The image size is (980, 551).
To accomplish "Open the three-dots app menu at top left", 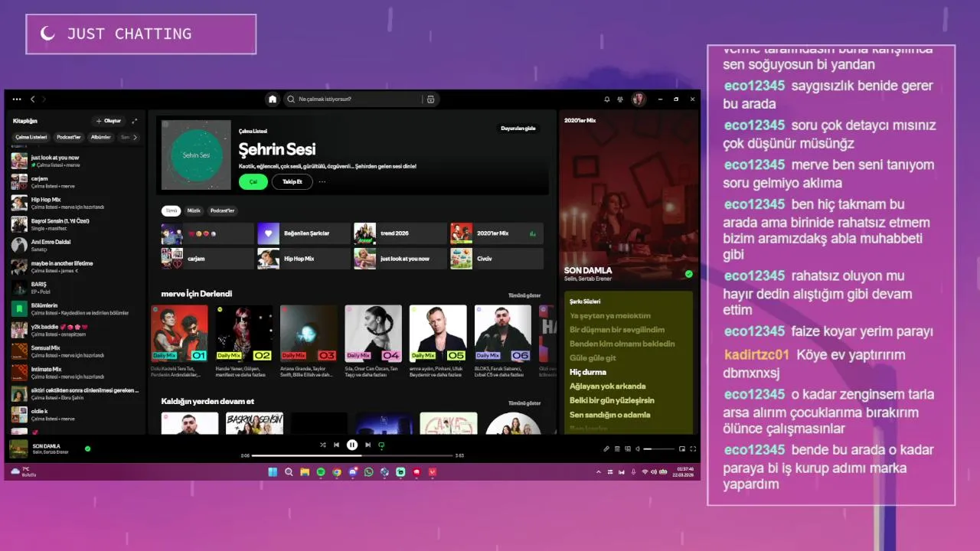I will point(17,99).
